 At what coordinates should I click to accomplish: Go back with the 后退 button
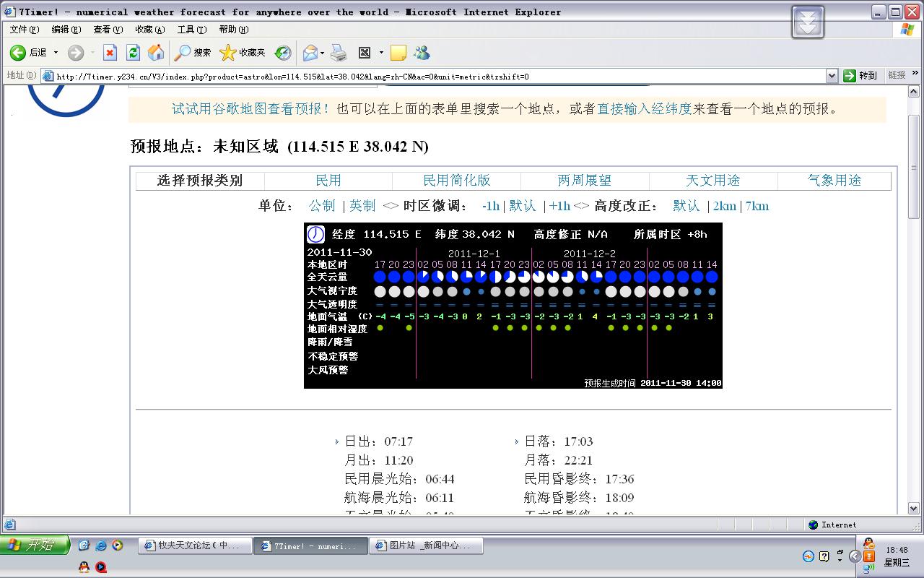pos(29,53)
